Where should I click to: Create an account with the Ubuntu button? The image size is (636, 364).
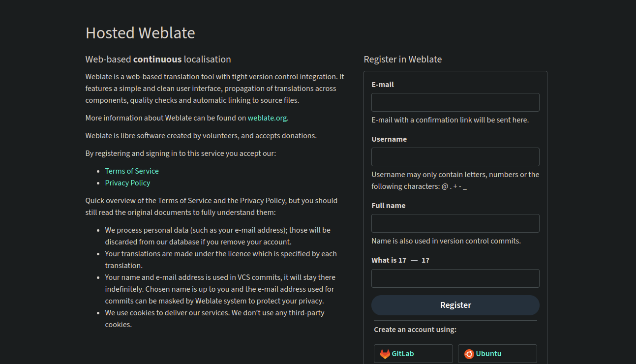(497, 354)
